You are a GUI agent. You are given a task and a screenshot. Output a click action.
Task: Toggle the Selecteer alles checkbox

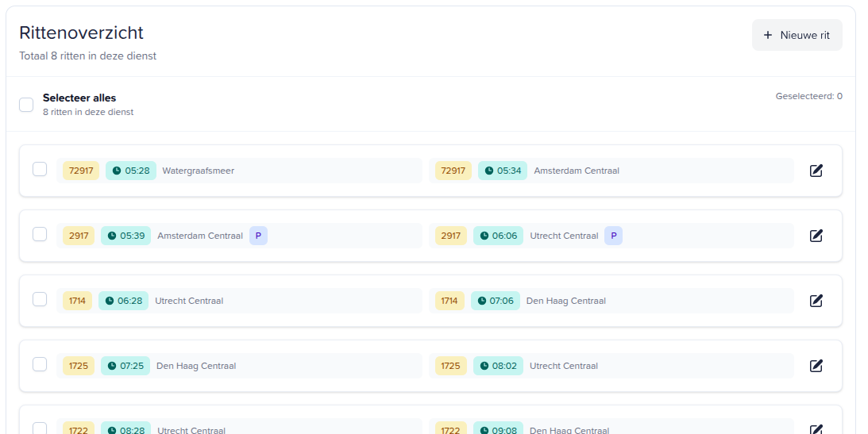click(x=26, y=105)
